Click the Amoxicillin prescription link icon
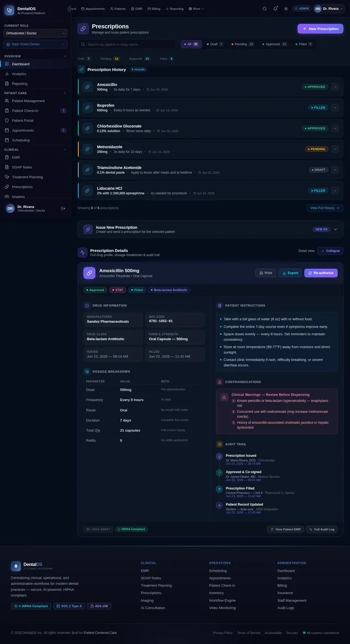 pyautogui.click(x=87, y=87)
